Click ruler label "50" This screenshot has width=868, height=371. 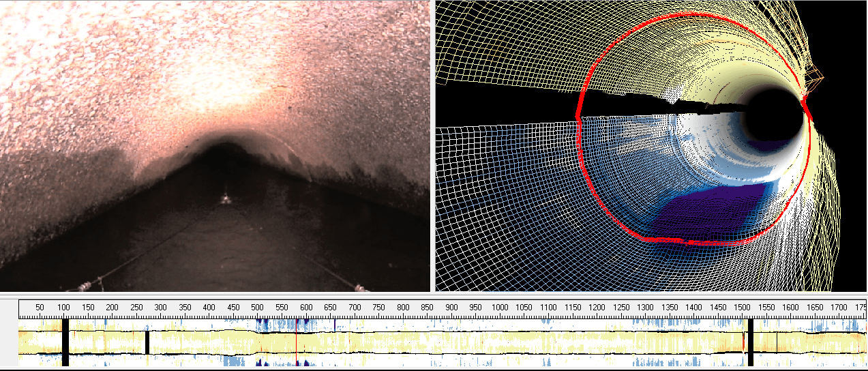[40, 308]
